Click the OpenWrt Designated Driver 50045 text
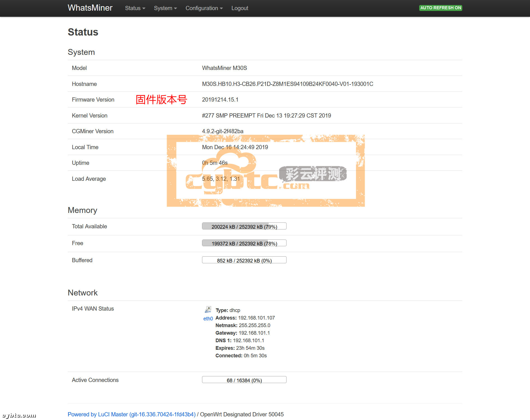The width and height of the screenshot is (530, 420). coord(242,414)
